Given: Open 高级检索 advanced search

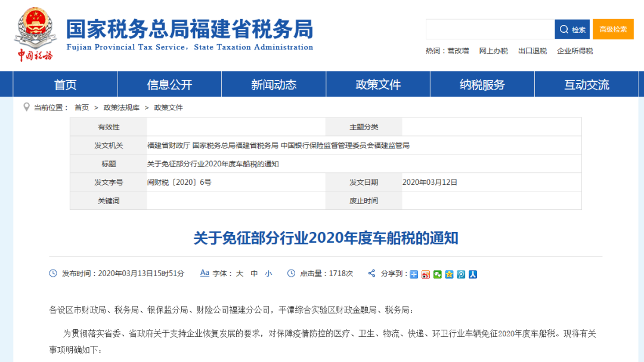Looking at the screenshot, I should click(613, 29).
